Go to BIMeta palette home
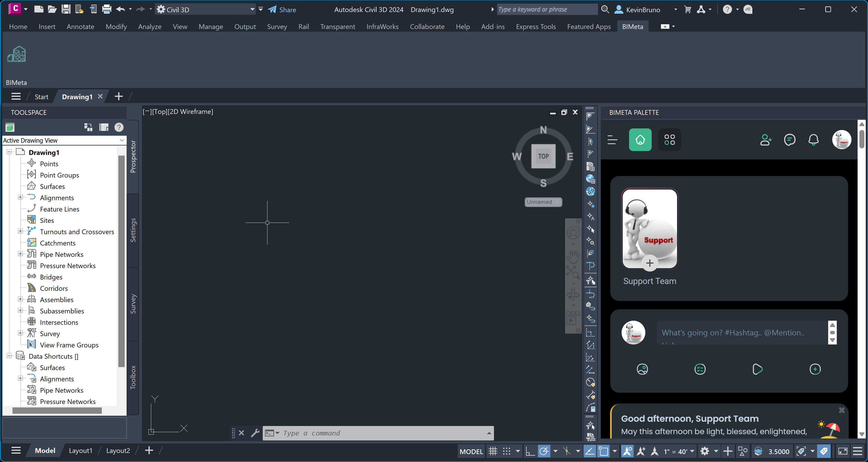 [x=640, y=140]
